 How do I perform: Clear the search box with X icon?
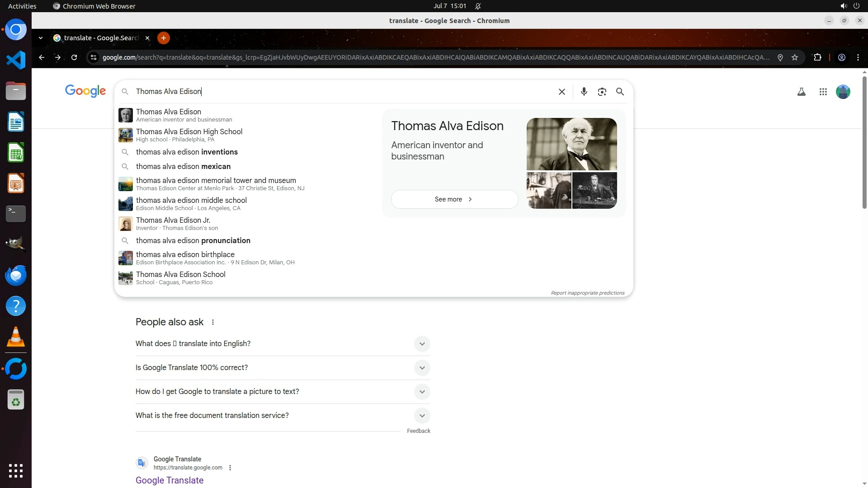point(561,92)
